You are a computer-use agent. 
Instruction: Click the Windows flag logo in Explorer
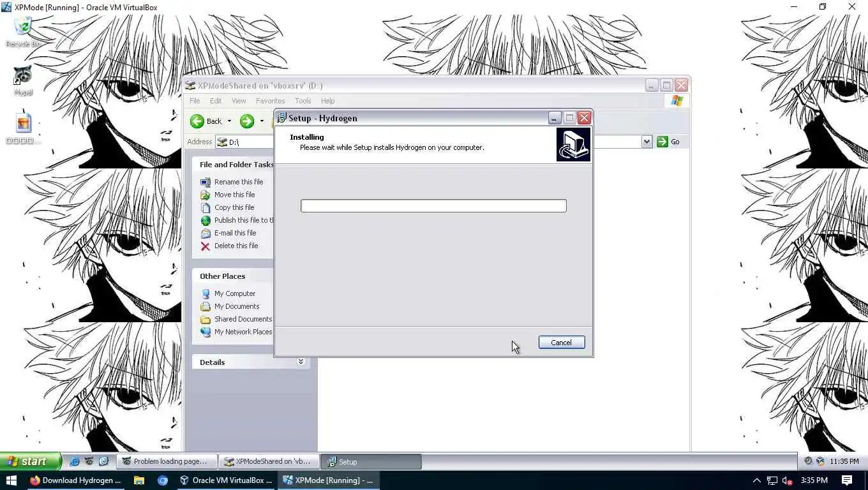click(677, 101)
